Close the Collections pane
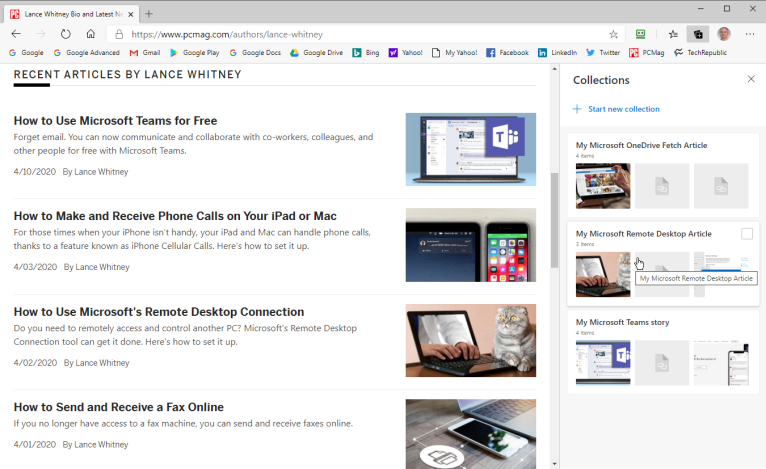 (x=751, y=79)
